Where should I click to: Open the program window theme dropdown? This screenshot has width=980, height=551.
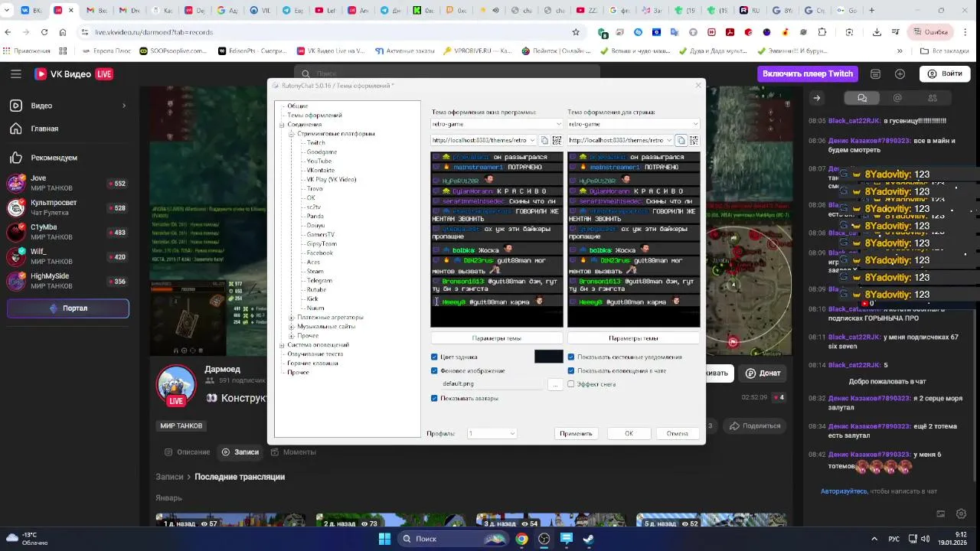tap(496, 124)
